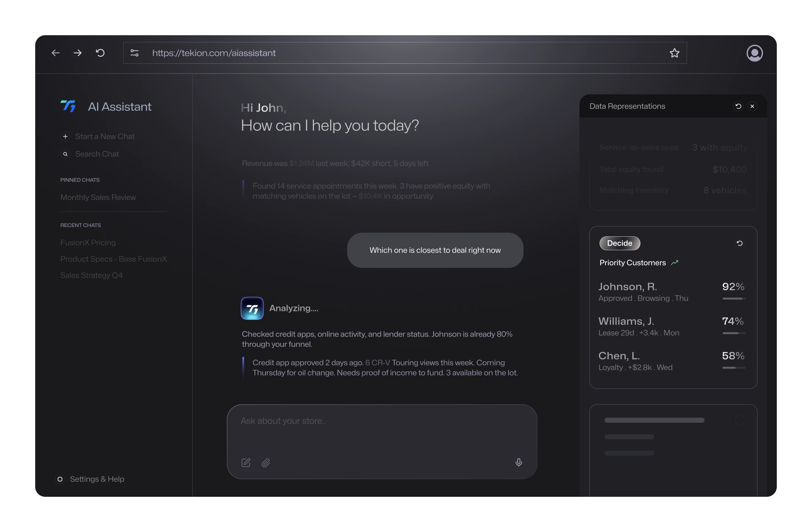The height and width of the screenshot is (532, 812).
Task: Reload the page with the refresh icon
Action: tap(100, 53)
